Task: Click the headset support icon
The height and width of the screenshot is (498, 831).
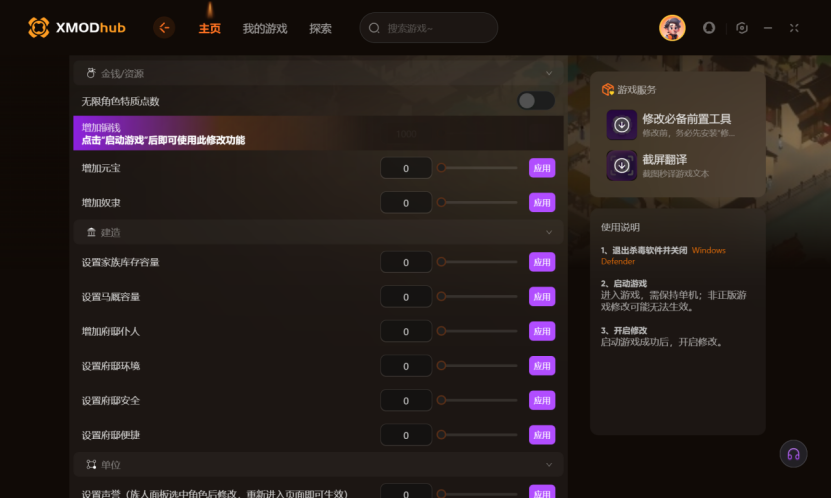Action: 793,454
